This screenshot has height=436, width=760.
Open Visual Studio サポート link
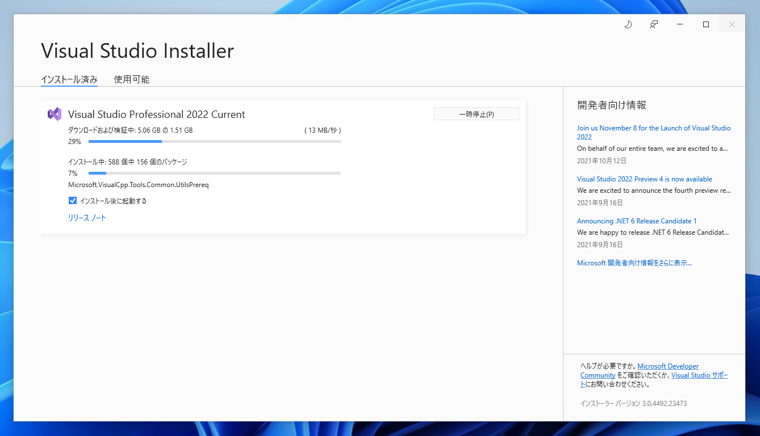click(699, 375)
